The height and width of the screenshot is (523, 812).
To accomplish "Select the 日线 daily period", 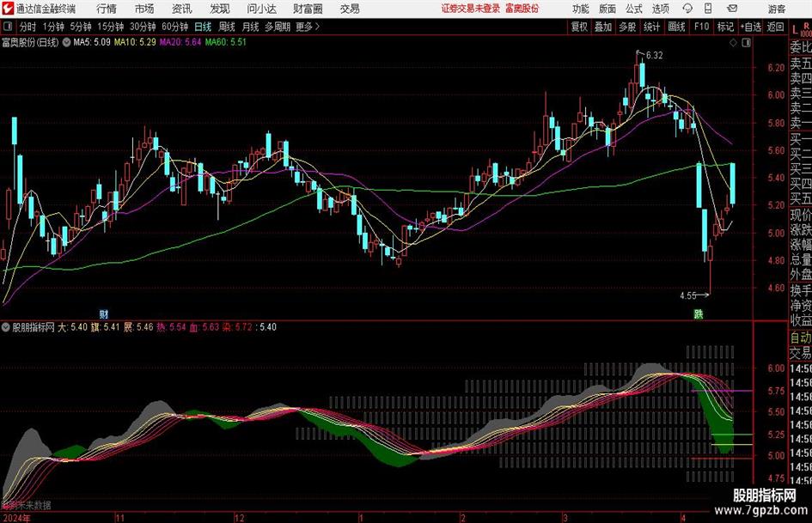I will tap(203, 27).
